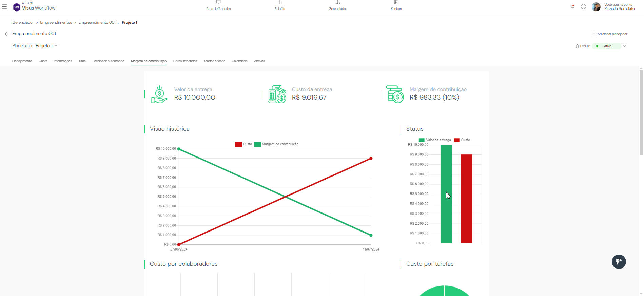Expand the chevron next to Ativo status
Screen dimensions: 644x296
[x=624, y=46]
